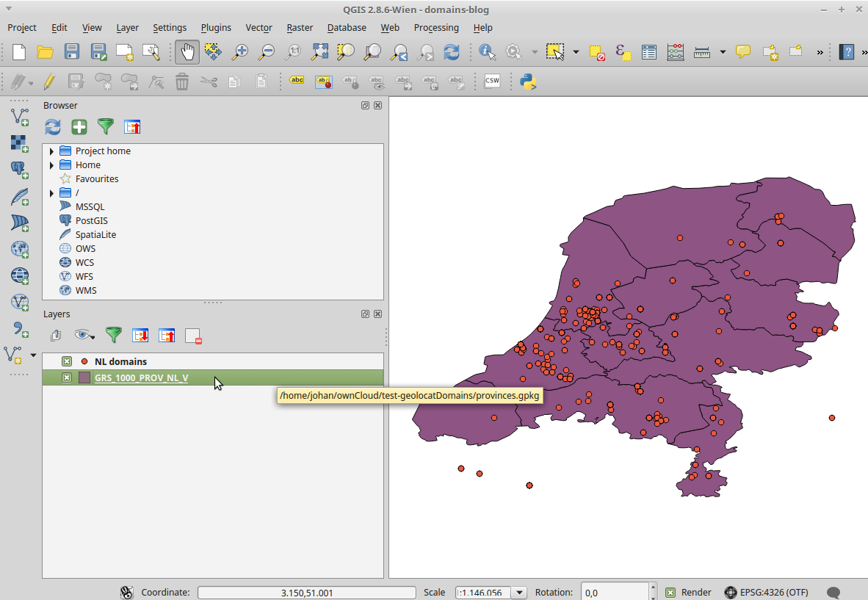The height and width of the screenshot is (600, 868).
Task: Toggle the Render checkbox in status bar
Action: 670,593
